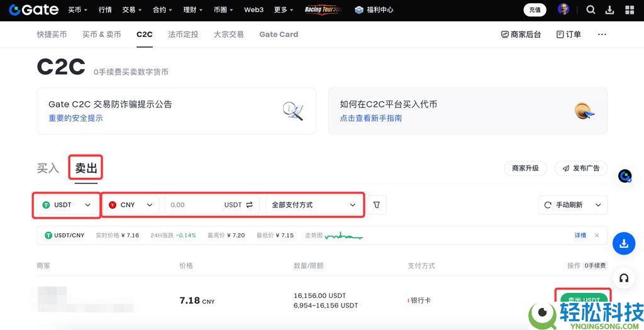Open the 更多 dropdown menu
This screenshot has width=644, height=330.
pyautogui.click(x=284, y=10)
